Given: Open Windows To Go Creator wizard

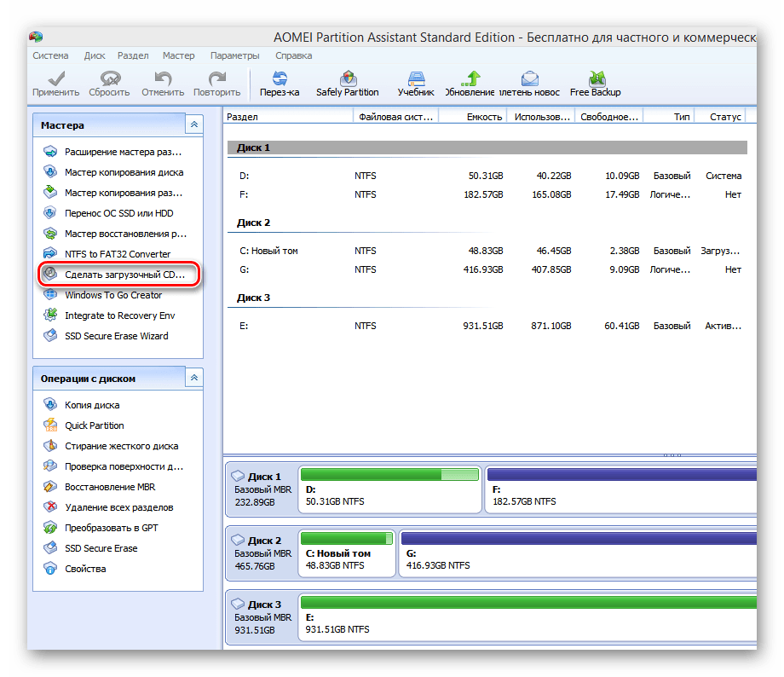Looking at the screenshot, I should click(112, 295).
